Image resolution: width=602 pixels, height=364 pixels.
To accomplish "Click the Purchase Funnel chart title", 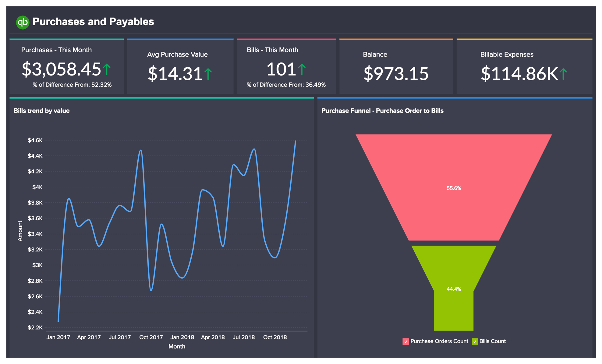I will coord(382,111).
